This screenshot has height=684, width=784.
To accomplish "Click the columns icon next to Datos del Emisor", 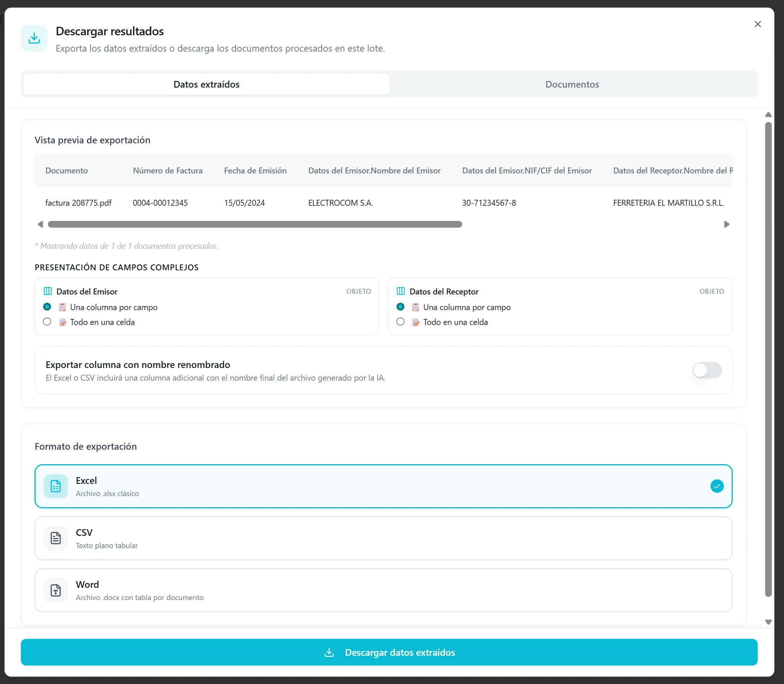I will tap(48, 291).
